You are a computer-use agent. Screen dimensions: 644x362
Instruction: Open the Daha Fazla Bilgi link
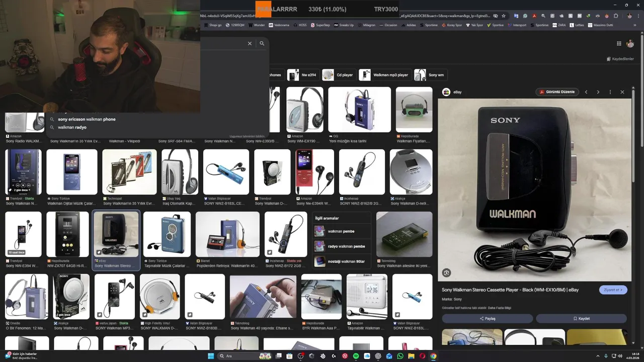(499, 308)
